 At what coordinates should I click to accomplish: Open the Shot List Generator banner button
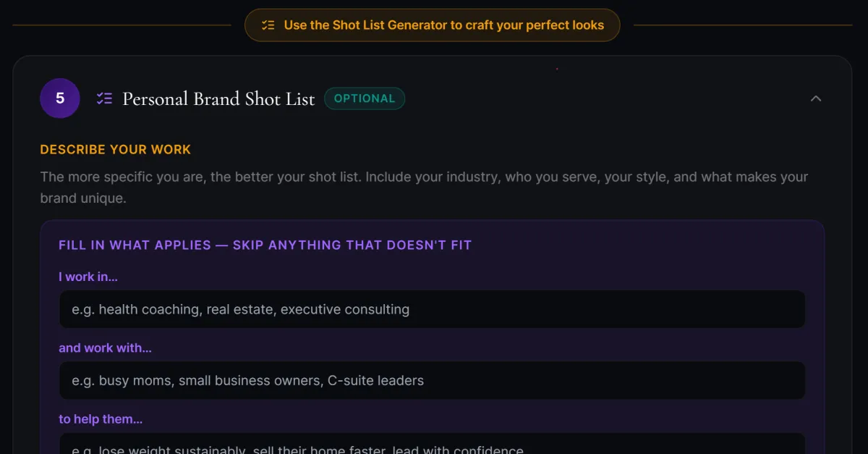coord(432,25)
